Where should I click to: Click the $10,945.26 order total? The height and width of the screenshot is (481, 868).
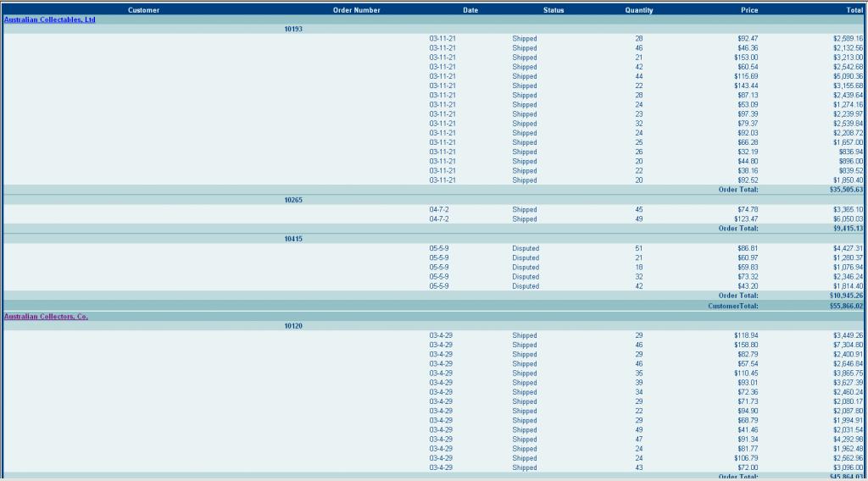846,296
